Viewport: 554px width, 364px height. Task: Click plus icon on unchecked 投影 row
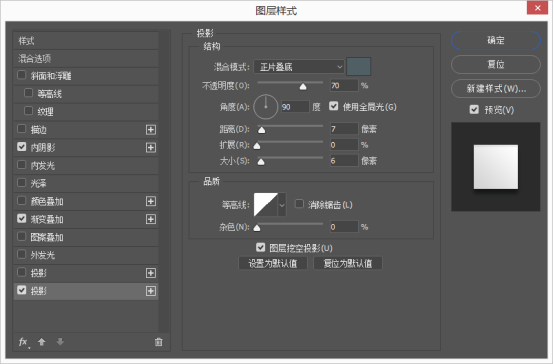coord(151,273)
